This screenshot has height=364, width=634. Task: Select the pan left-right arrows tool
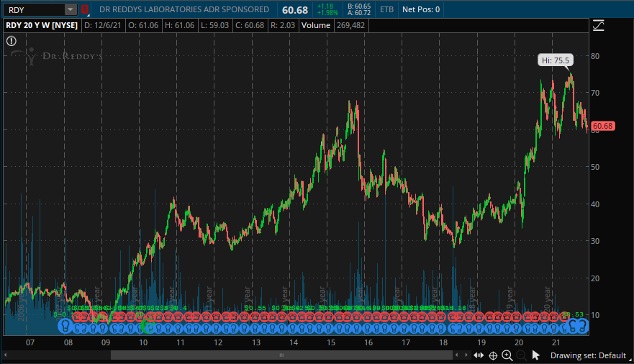[479, 355]
